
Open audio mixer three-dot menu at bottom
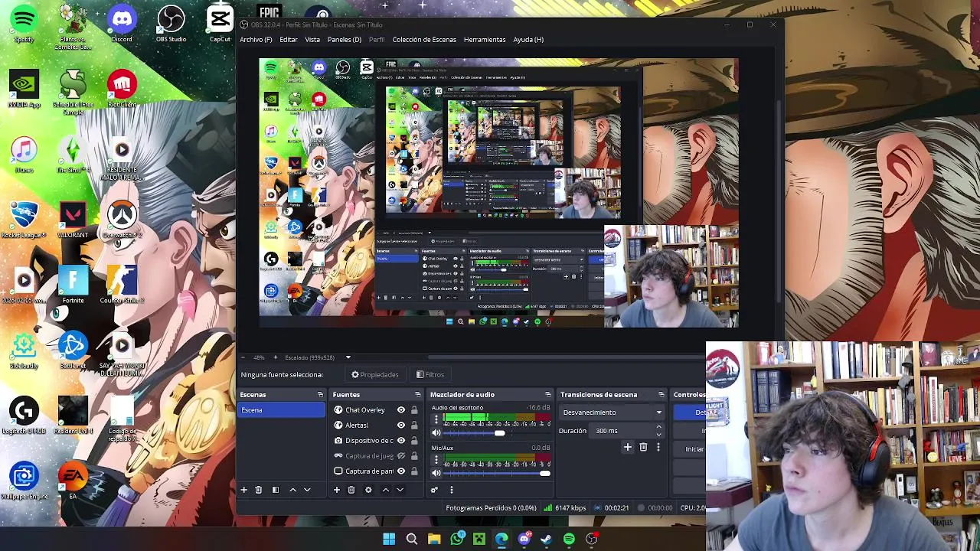pos(451,490)
